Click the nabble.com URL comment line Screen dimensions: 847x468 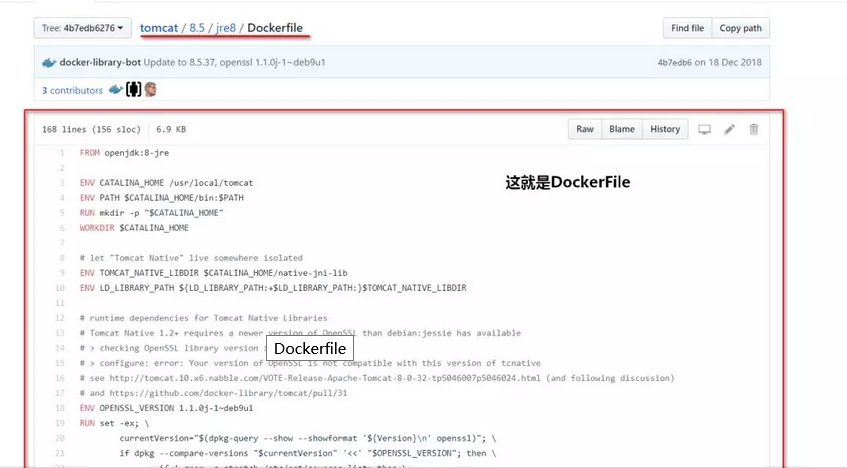[x=377, y=378]
